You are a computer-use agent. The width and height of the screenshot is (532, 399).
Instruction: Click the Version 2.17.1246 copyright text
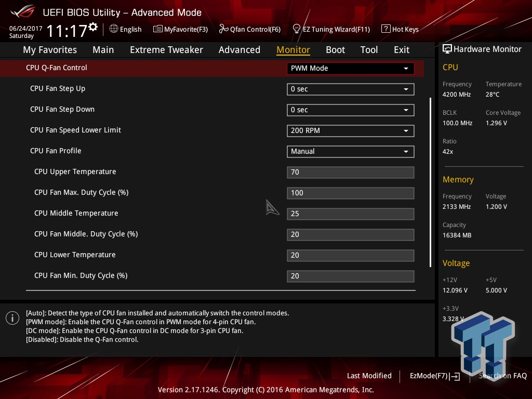[265, 390]
